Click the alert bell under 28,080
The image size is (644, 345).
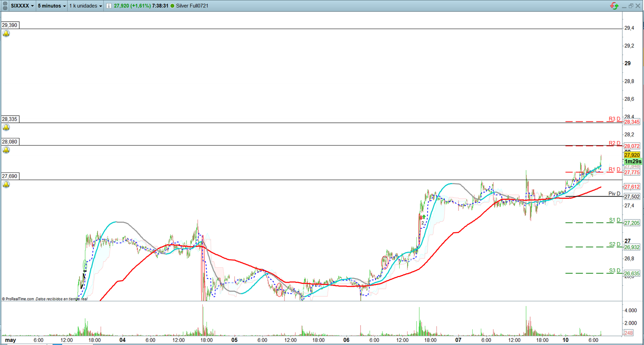6,150
